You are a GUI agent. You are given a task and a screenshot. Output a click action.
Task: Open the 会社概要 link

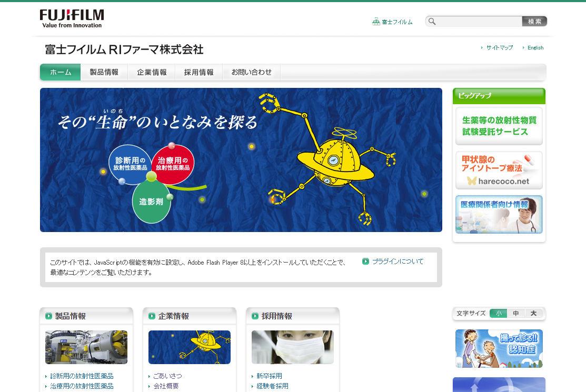coord(166,386)
